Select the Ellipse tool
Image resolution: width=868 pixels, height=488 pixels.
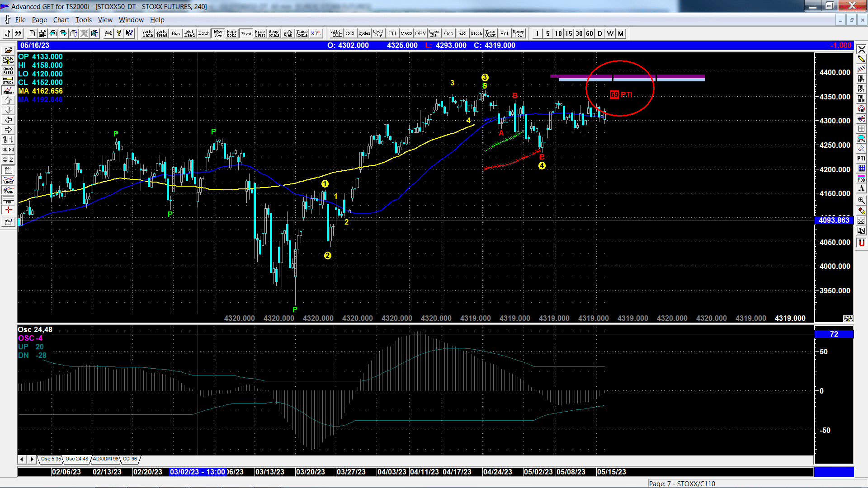point(861,139)
